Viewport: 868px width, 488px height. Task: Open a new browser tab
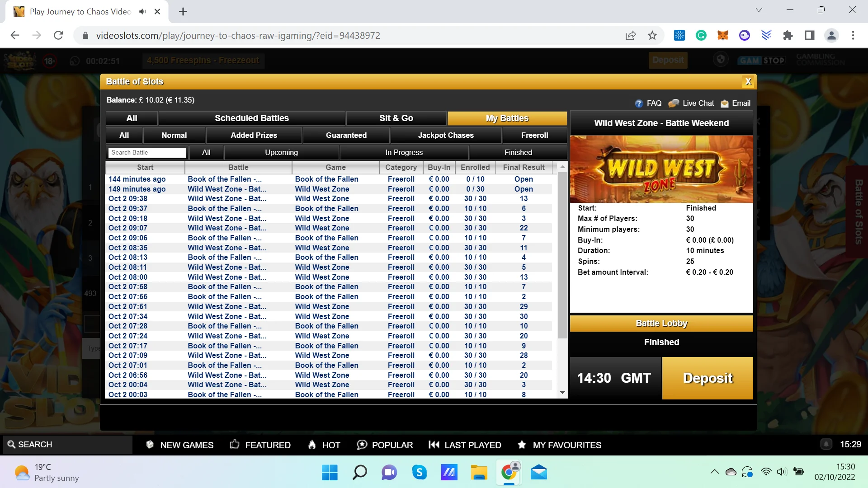[183, 12]
